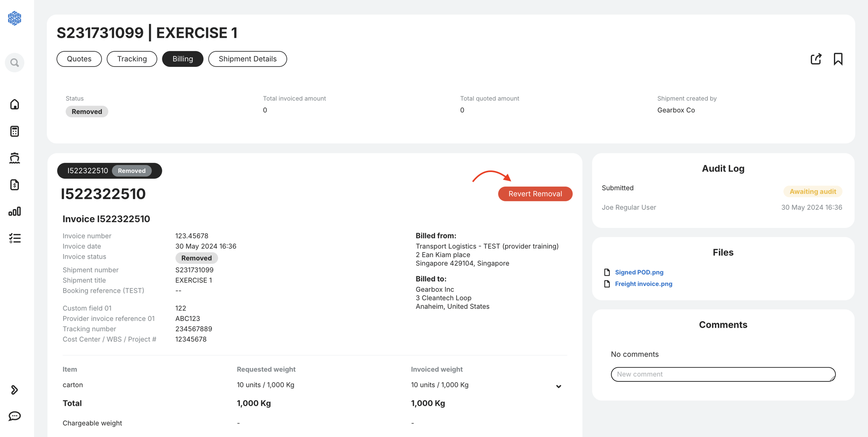Open the analytics bar-chart icon in sidebar
The width and height of the screenshot is (868, 437).
click(x=15, y=212)
